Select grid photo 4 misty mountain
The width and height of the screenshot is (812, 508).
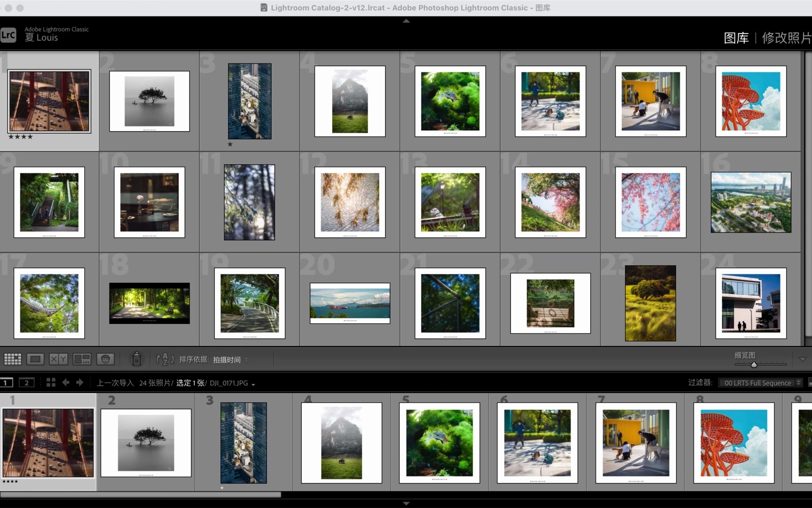click(x=350, y=101)
